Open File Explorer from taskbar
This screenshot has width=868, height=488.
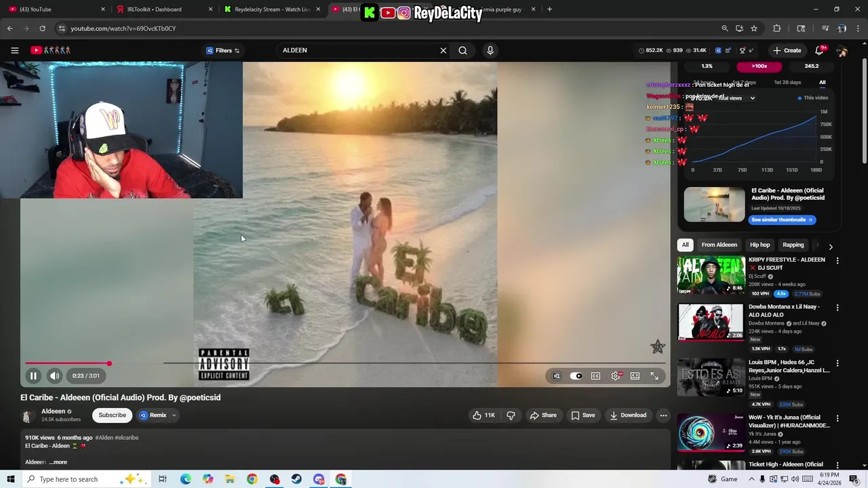[230, 479]
